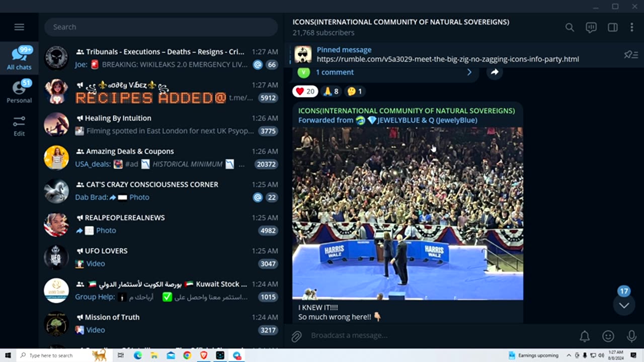This screenshot has width=644, height=362.
Task: Open File Explorer from taskbar
Action: click(154, 355)
